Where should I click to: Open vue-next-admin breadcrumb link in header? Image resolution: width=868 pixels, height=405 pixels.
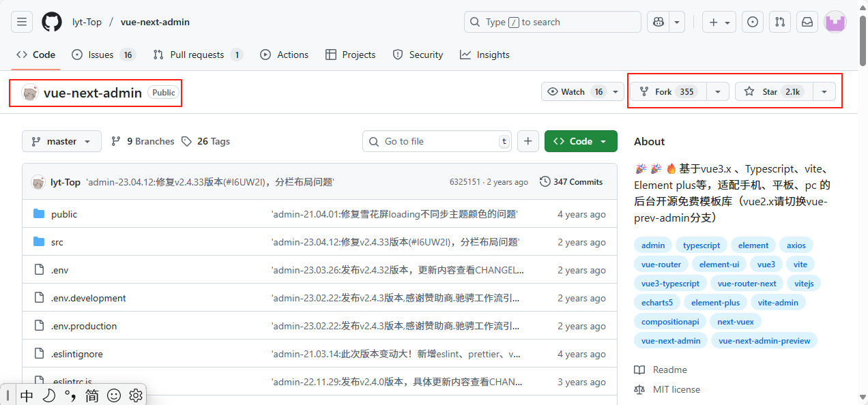point(155,22)
